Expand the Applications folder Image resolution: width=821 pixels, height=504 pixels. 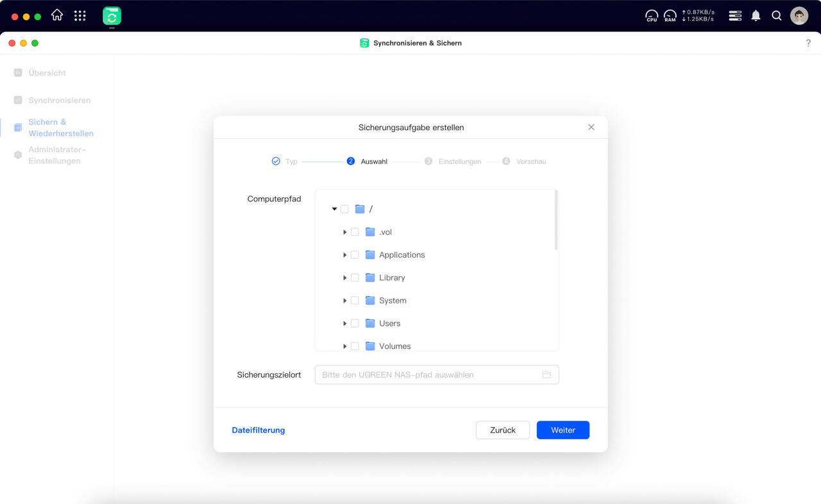(345, 255)
